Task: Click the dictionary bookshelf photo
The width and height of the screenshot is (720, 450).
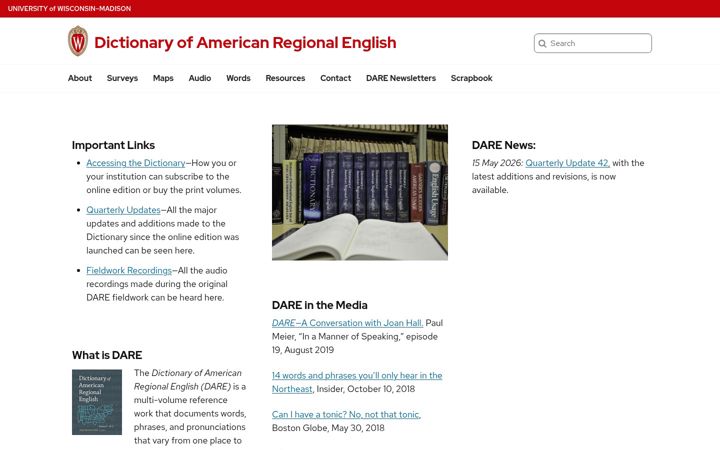Action: tap(360, 192)
